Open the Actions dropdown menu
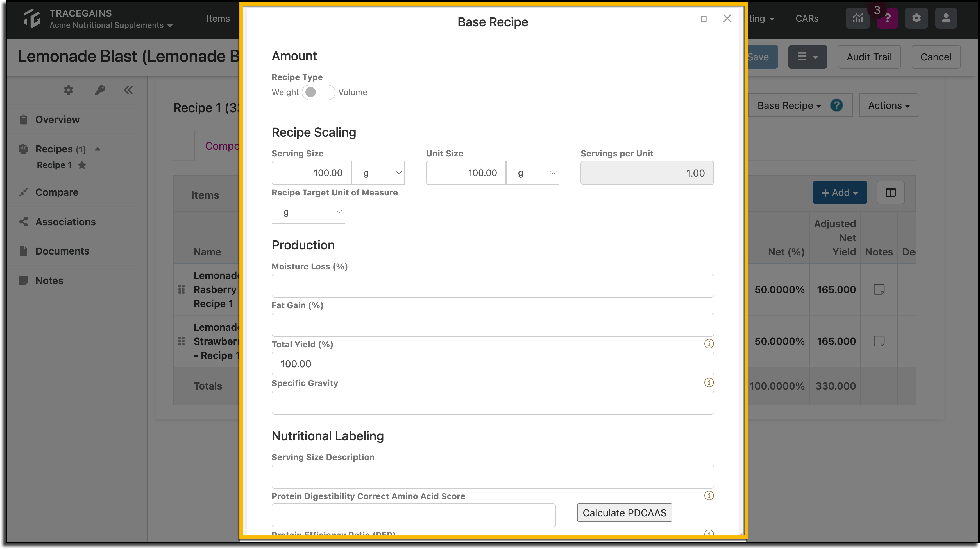This screenshot has height=549, width=980. 889,105
